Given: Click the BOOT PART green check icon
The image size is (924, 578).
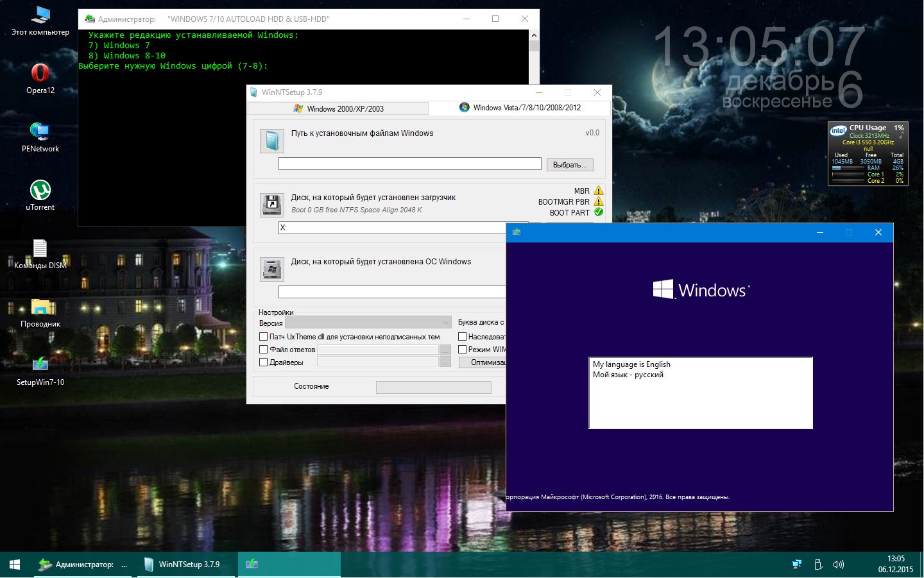Looking at the screenshot, I should click(599, 212).
